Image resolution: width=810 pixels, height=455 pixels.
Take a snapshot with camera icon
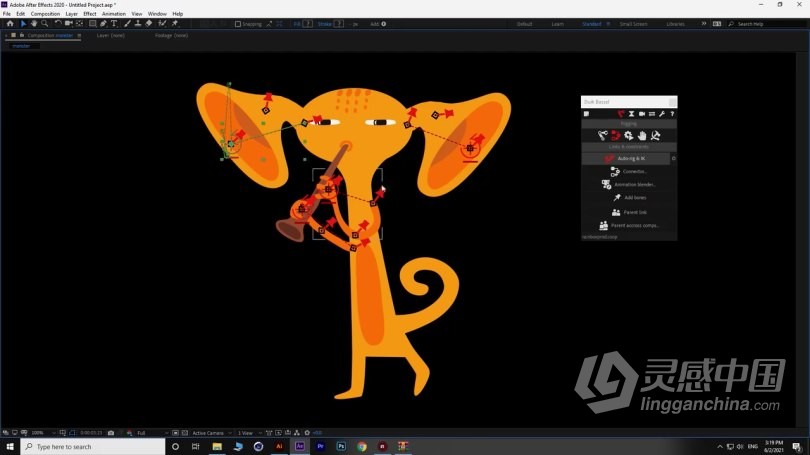pyautogui.click(x=111, y=433)
